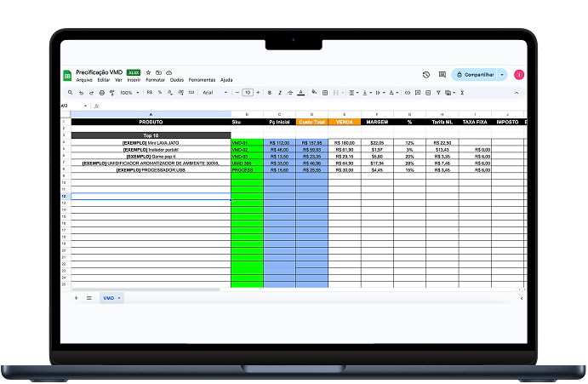The image size is (588, 384).
Task: Star the Precificação VMD document
Action: pos(148,72)
